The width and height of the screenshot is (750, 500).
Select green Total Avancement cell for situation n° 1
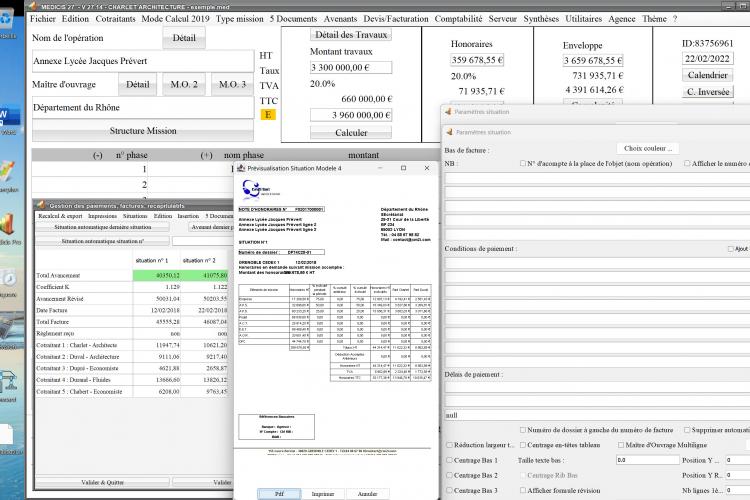(x=157, y=276)
